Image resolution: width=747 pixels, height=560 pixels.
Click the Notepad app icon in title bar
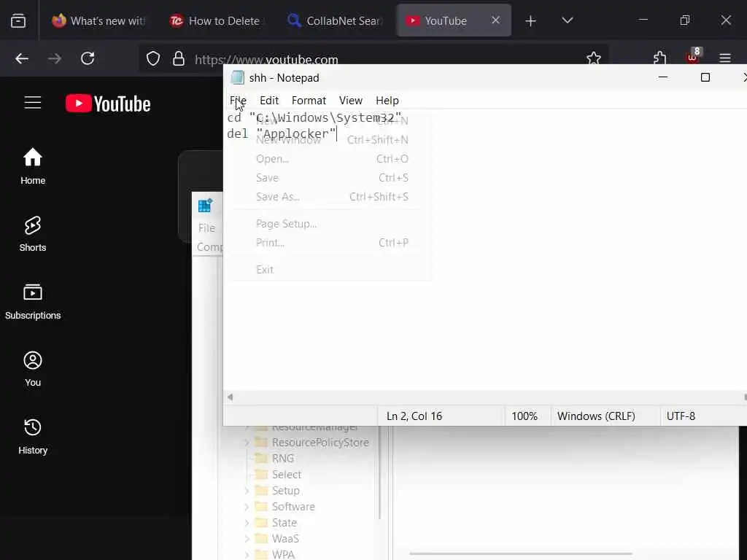point(237,77)
